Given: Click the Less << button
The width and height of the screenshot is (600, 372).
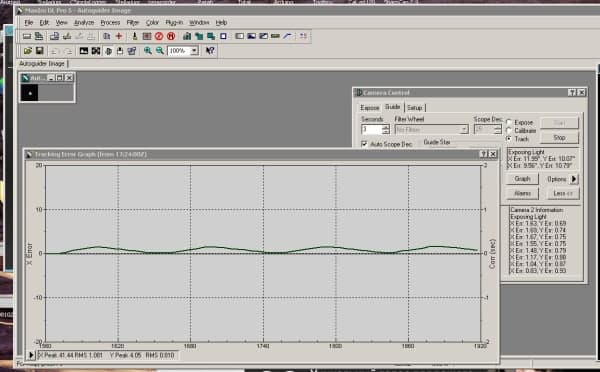Looking at the screenshot, I should point(562,193).
